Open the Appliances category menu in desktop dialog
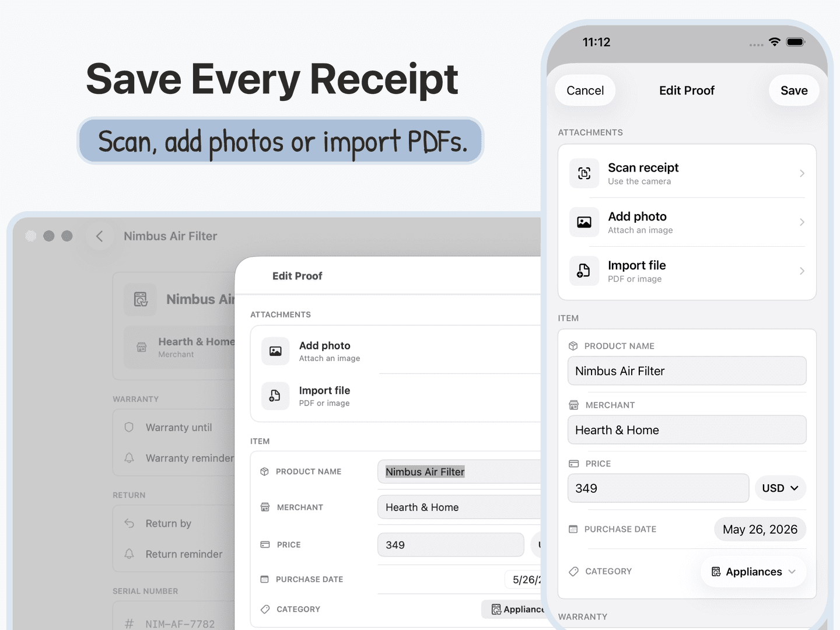The image size is (840, 630). (513, 609)
